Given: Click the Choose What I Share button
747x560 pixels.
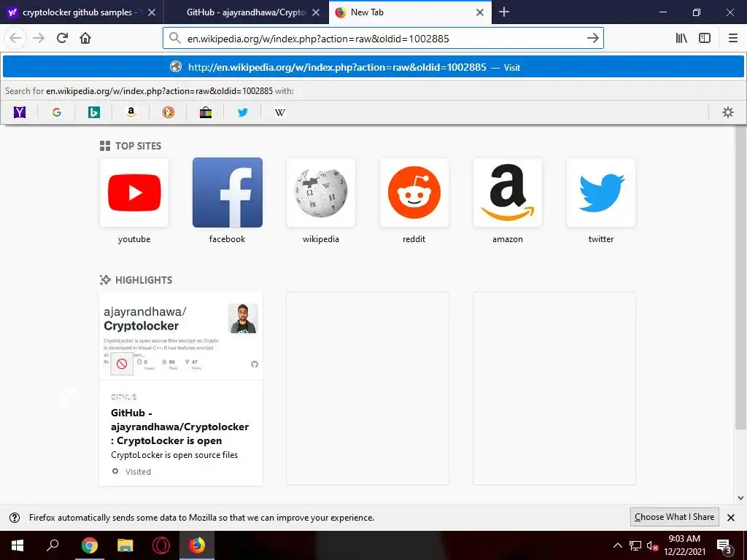Looking at the screenshot, I should 674,517.
